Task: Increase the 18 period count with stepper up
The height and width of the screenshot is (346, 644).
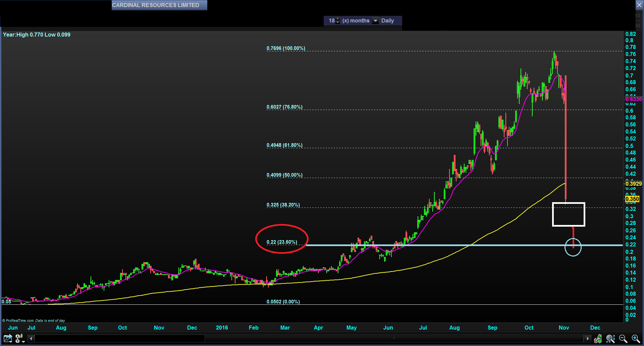Action: [x=338, y=19]
